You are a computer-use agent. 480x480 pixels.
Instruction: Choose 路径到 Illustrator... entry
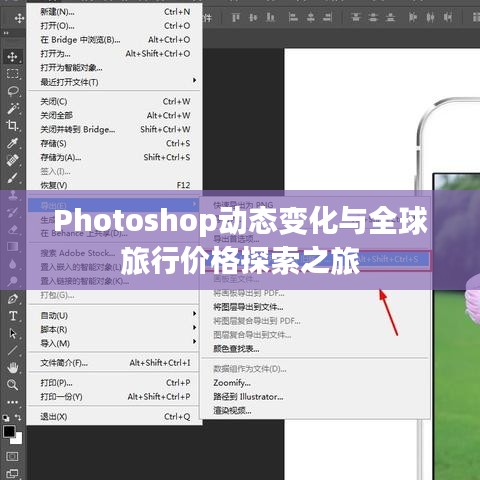(315, 397)
